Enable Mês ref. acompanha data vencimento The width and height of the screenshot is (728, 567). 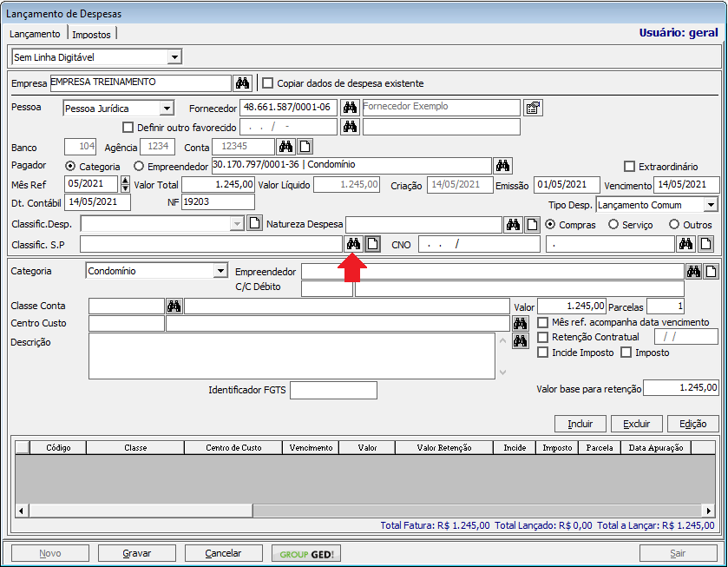(x=542, y=322)
